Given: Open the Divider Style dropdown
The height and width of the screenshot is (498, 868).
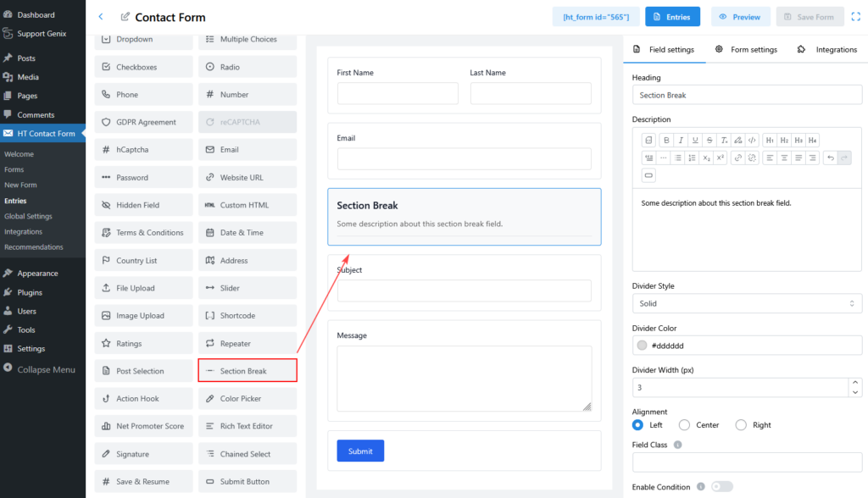Looking at the screenshot, I should (x=747, y=303).
